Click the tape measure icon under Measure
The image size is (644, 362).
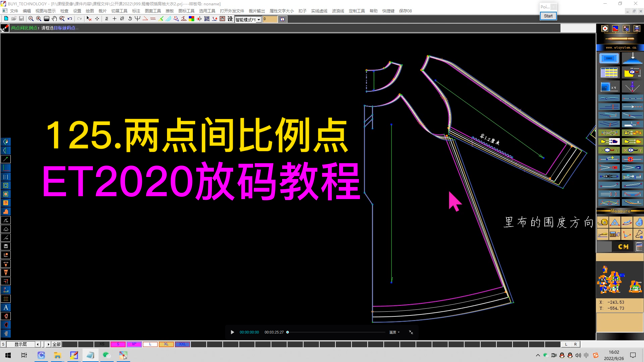click(x=603, y=222)
